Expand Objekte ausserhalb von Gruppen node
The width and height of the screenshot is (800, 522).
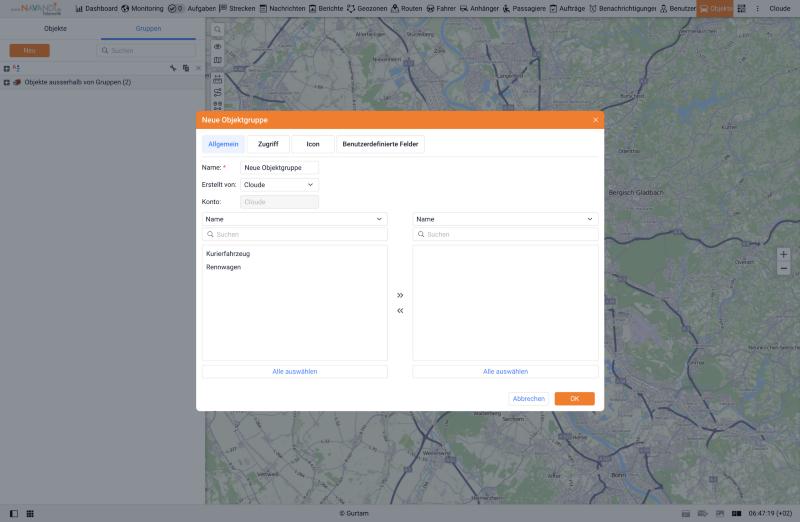pos(7,82)
